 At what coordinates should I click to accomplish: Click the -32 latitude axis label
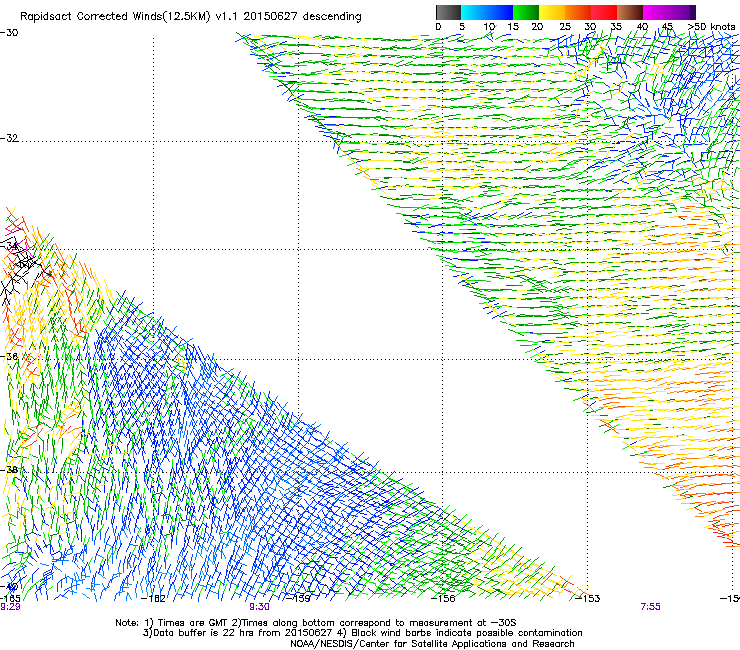click(x=9, y=138)
